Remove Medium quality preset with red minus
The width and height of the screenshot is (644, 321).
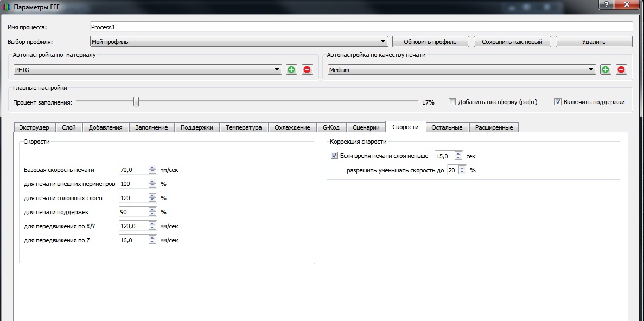coord(621,69)
